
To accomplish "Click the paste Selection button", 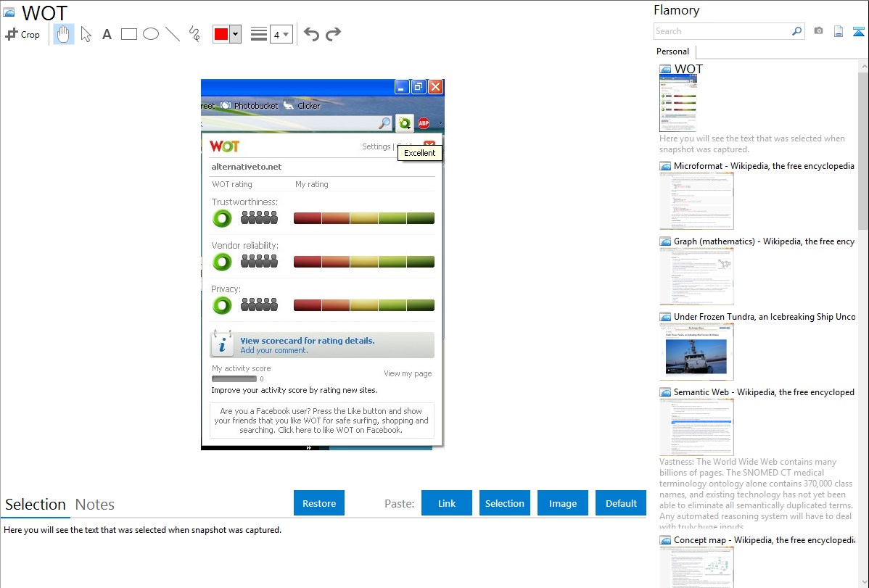I will click(504, 502).
